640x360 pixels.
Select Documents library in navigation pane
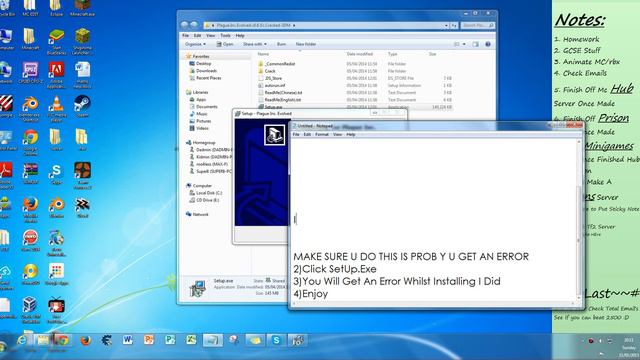coord(204,107)
